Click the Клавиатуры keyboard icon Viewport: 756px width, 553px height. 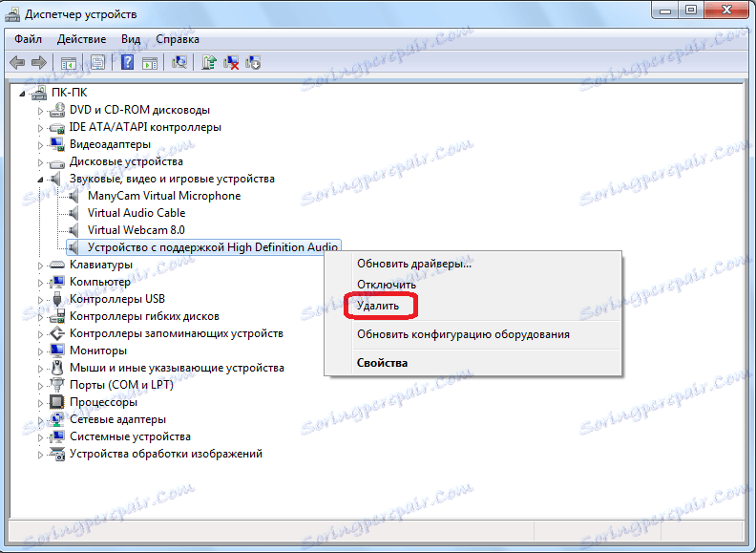pos(57,265)
